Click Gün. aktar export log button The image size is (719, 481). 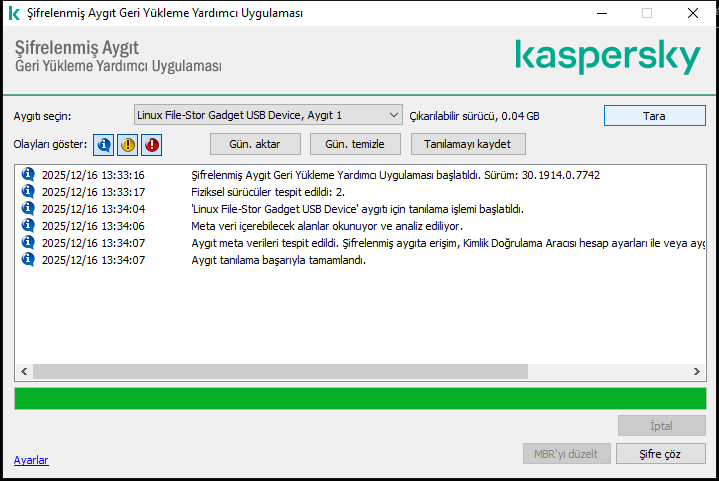pyautogui.click(x=255, y=144)
